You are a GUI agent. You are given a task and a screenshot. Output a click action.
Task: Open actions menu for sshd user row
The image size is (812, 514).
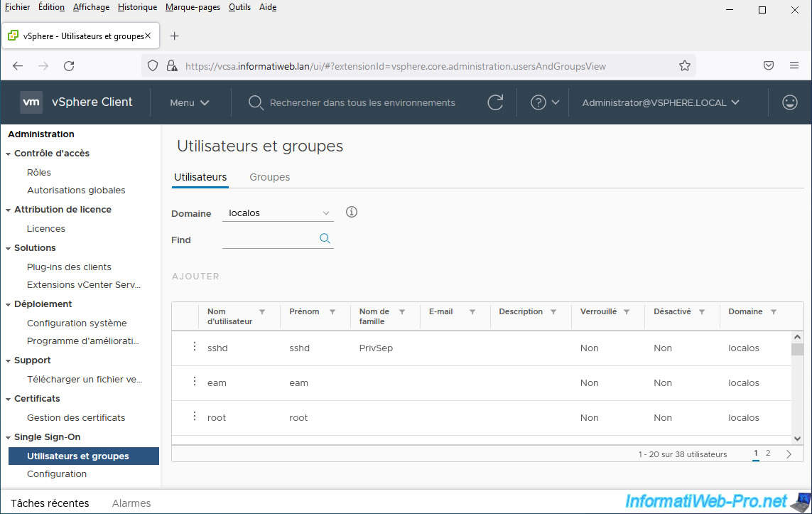point(195,347)
